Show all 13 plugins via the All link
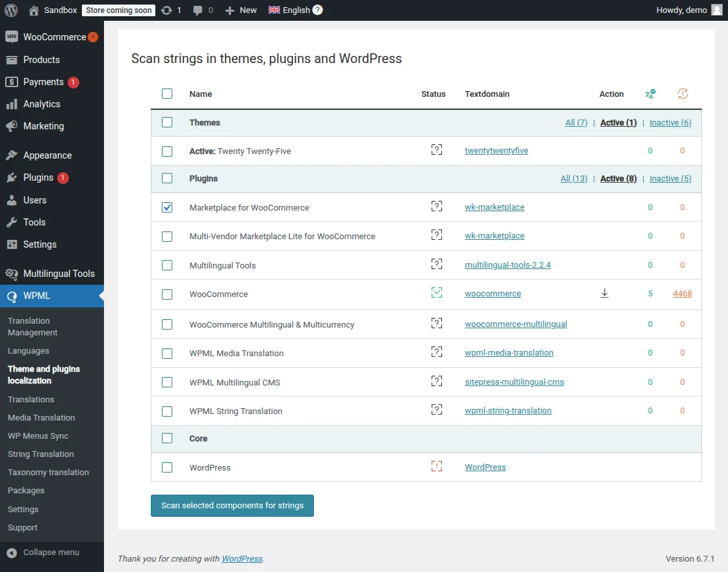Image resolution: width=728 pixels, height=572 pixels. (573, 178)
